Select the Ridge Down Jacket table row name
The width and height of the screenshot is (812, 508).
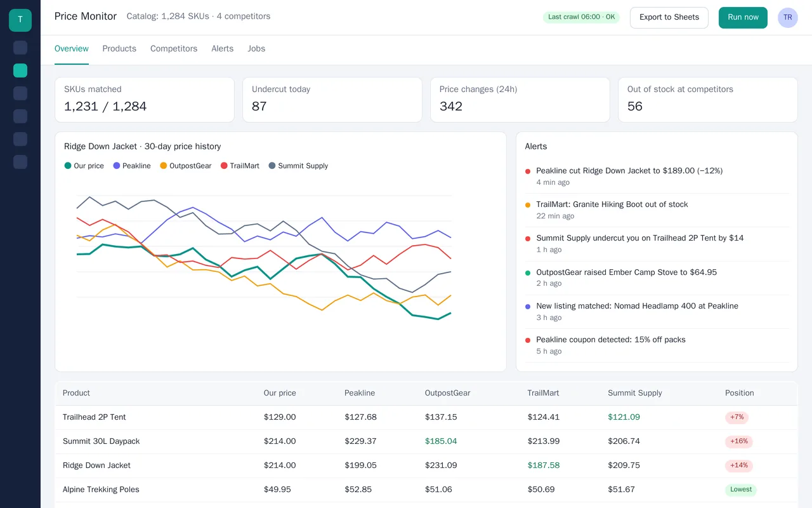click(96, 465)
